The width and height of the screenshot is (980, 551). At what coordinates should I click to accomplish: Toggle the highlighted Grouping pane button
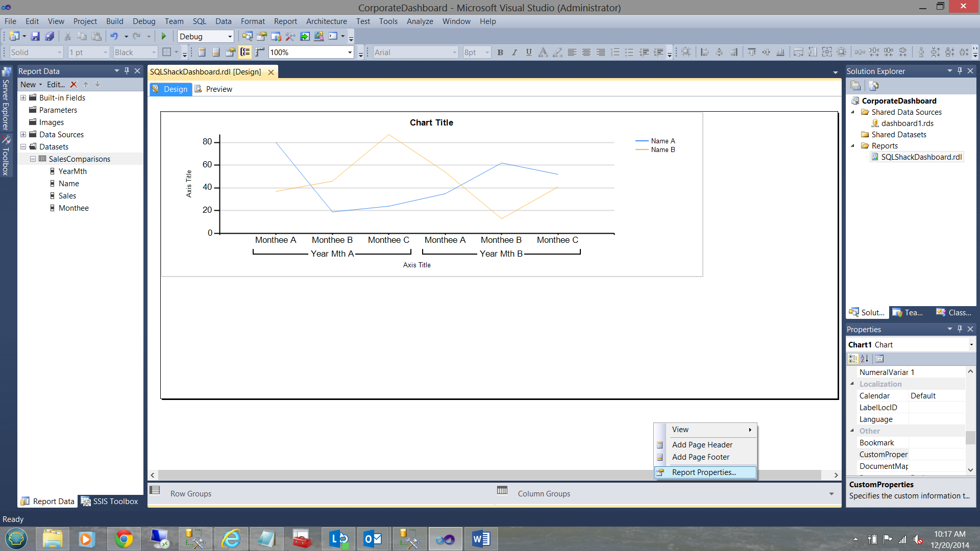pyautogui.click(x=246, y=52)
